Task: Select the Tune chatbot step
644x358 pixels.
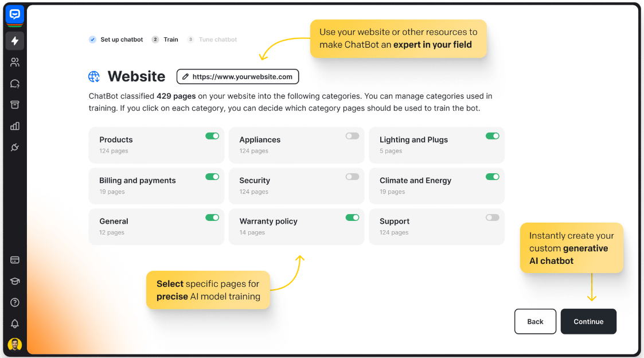Action: pos(217,40)
